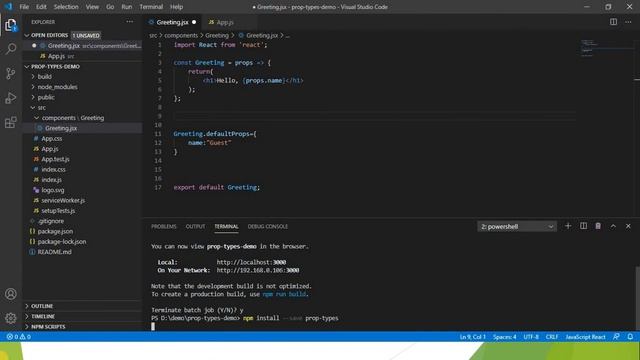Open the Help menu
This screenshot has height=360, width=640.
[x=176, y=7]
